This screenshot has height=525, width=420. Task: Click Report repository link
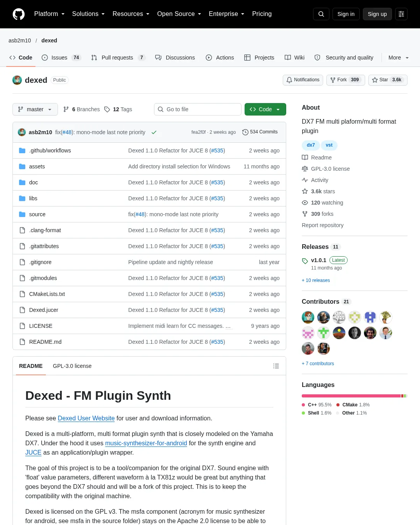[x=322, y=225]
